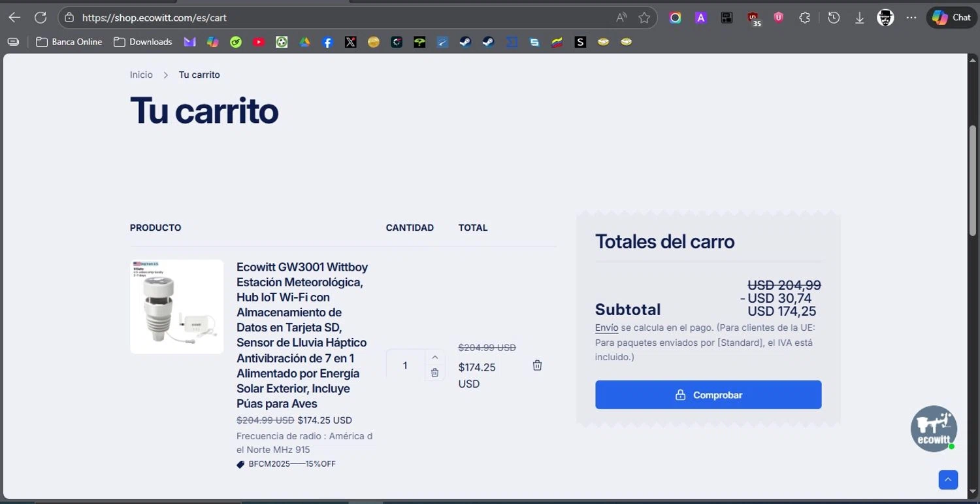Open the YouTube bookmark
Image resolution: width=980 pixels, height=504 pixels.
click(259, 42)
